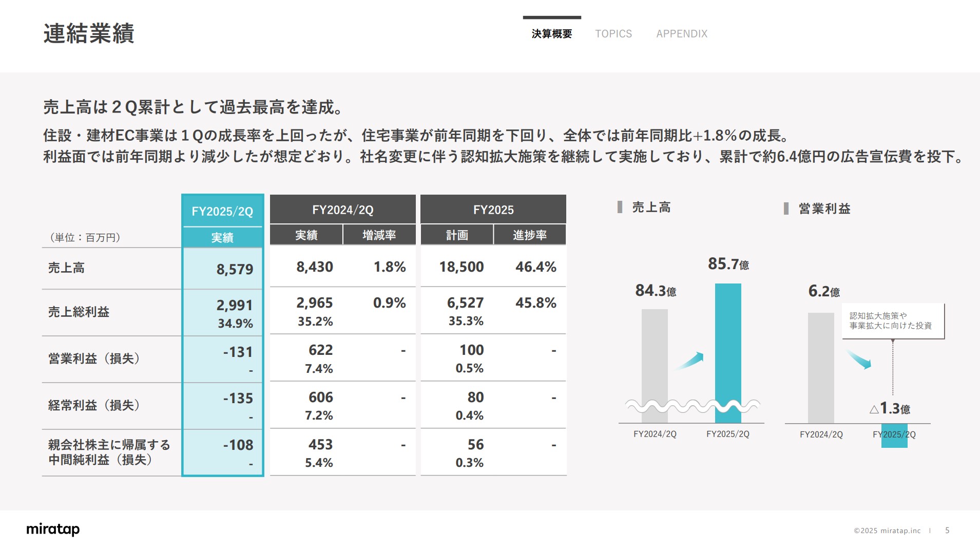Screen dimensions: 980x549
Task: Click the FY2024/2Q table column header
Action: [342, 210]
